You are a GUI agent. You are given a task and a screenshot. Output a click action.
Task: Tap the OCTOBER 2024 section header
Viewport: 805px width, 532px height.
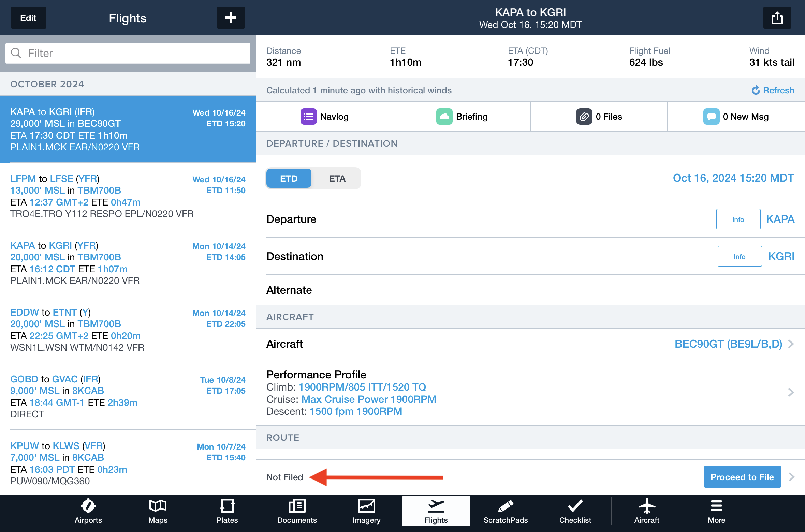pyautogui.click(x=128, y=84)
